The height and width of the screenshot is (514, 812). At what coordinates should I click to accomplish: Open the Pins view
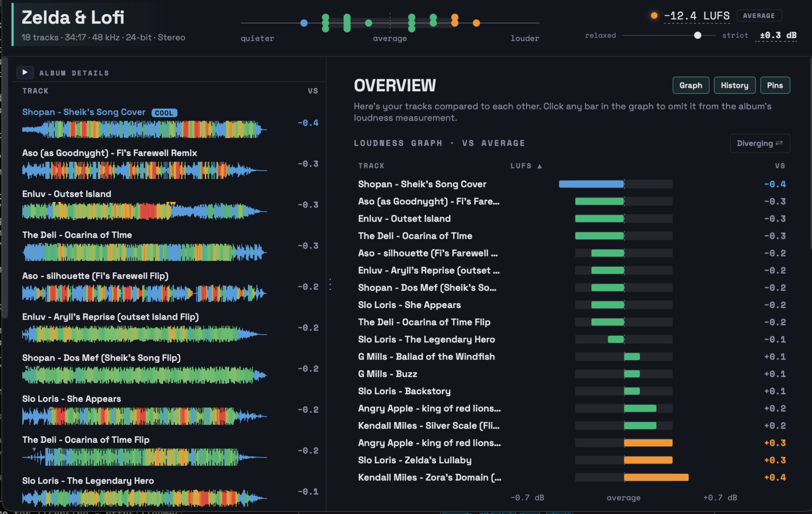[774, 85]
